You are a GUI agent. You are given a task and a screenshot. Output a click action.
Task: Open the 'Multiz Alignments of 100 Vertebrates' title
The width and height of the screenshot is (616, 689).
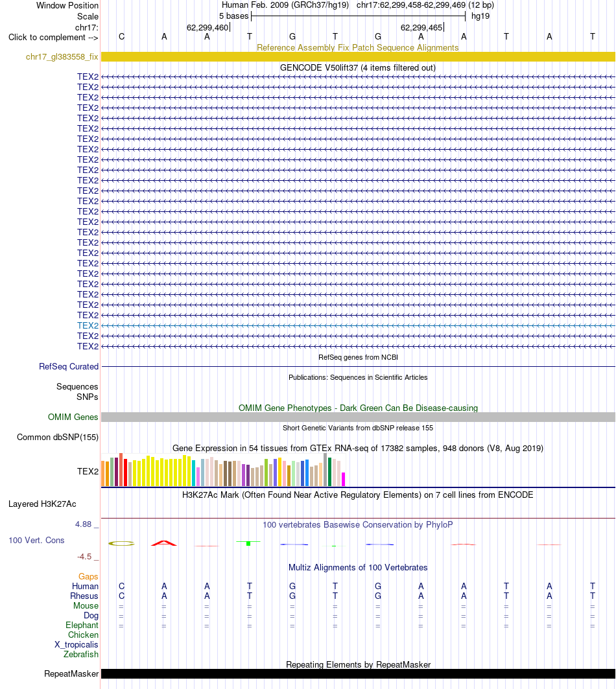[x=358, y=567]
